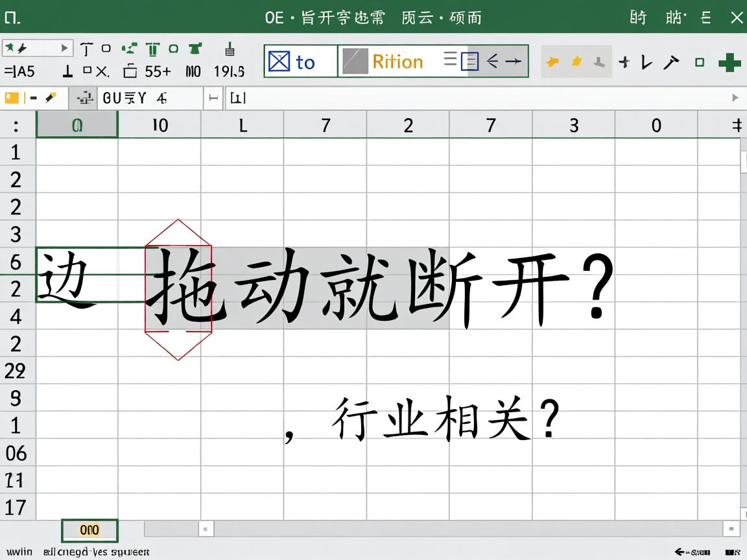Expand the quick access toolbar arrow
This screenshot has width=747, height=560.
(64, 48)
